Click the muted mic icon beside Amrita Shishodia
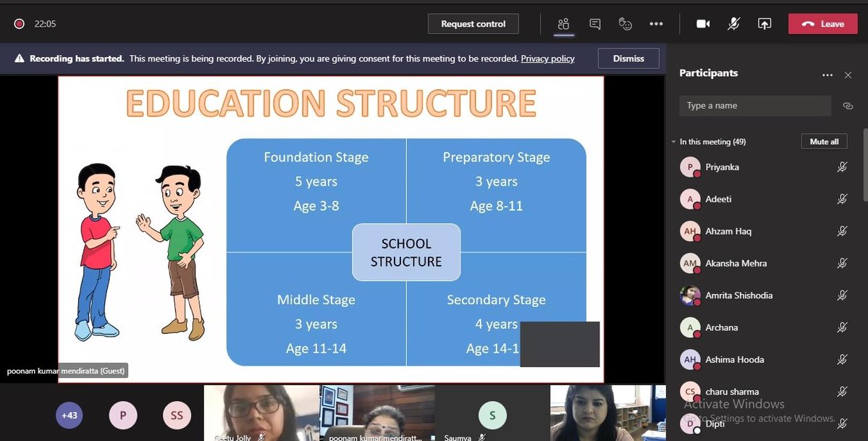 [x=842, y=295]
